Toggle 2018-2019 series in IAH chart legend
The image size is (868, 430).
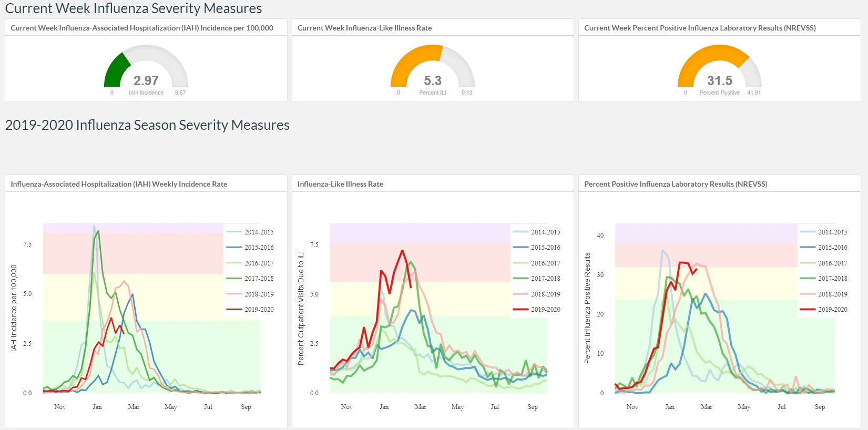250,294
